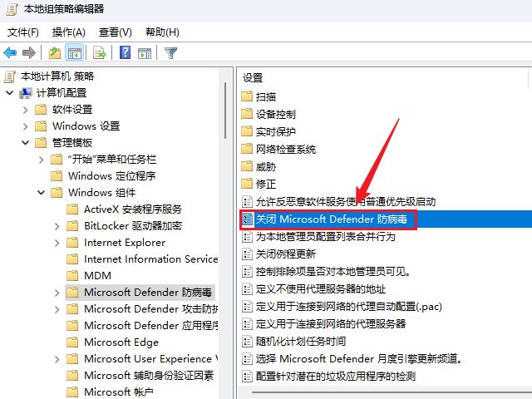The image size is (532, 399).
Task: Expand the 软件设置 tree node
Action: pos(26,110)
